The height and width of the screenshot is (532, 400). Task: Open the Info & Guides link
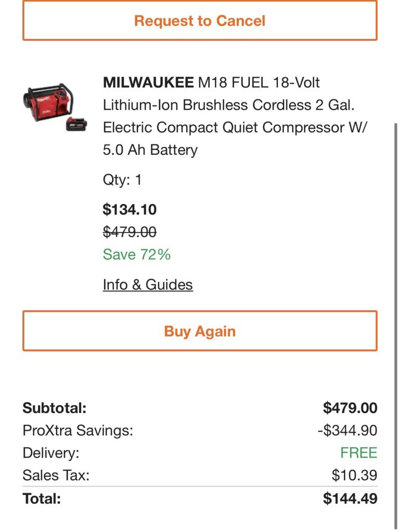[148, 284]
